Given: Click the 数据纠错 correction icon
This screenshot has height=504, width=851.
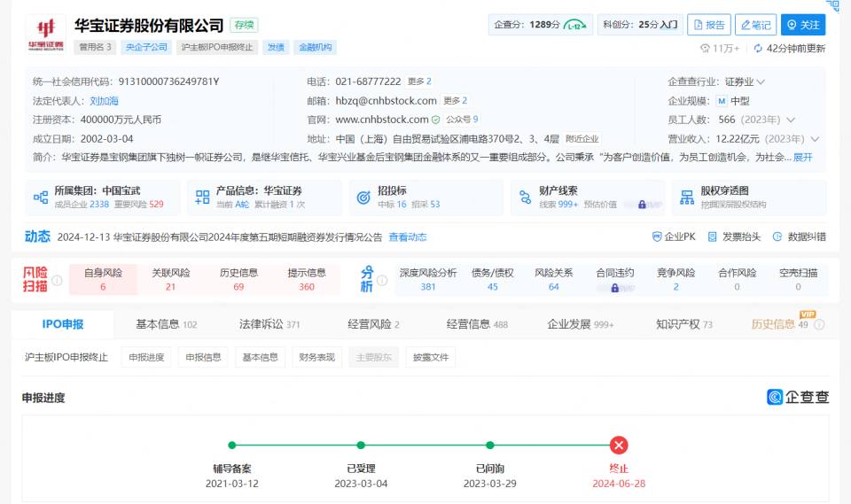Looking at the screenshot, I should [x=777, y=236].
